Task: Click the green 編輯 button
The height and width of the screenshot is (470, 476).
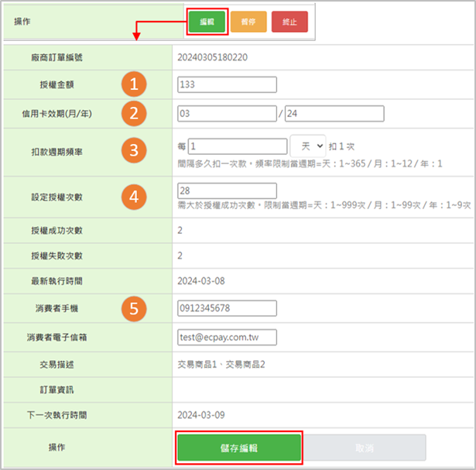Action: (x=207, y=22)
